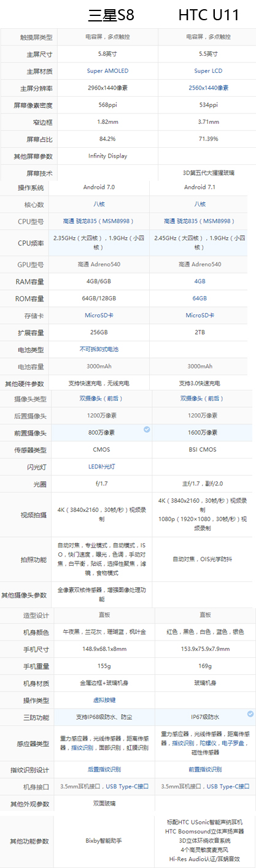Select the 84.2% screen ratio value
256x868 pixels.
(108, 139)
